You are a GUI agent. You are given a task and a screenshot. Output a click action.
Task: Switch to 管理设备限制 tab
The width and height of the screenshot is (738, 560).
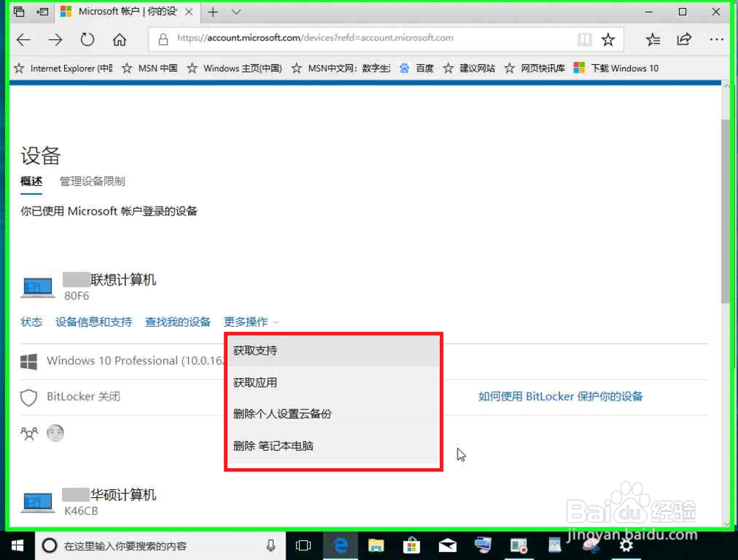pos(92,182)
